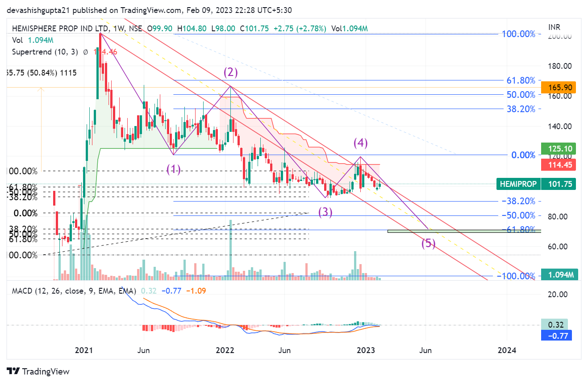
Task: Click the HEMIPROP 101.75 price tag
Action: pyautogui.click(x=536, y=184)
